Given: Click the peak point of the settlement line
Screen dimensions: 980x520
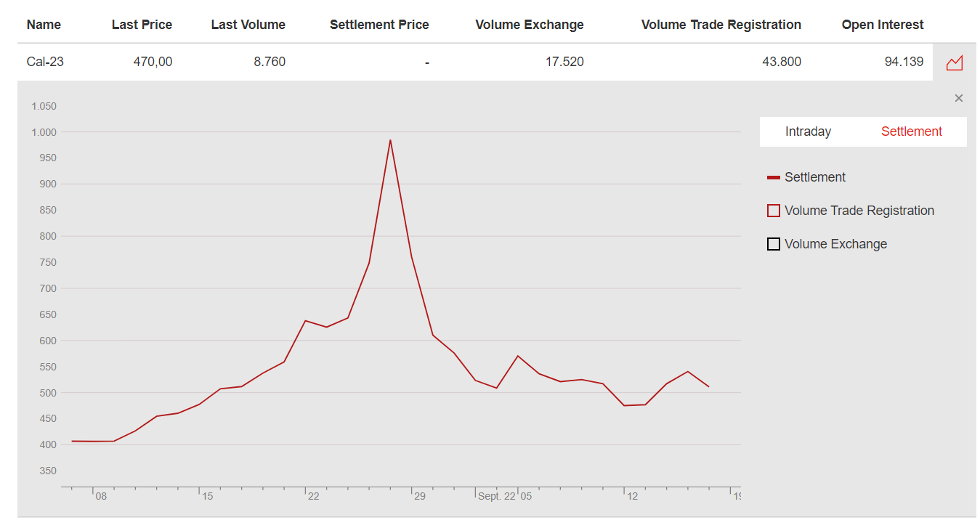Looking at the screenshot, I should (390, 140).
